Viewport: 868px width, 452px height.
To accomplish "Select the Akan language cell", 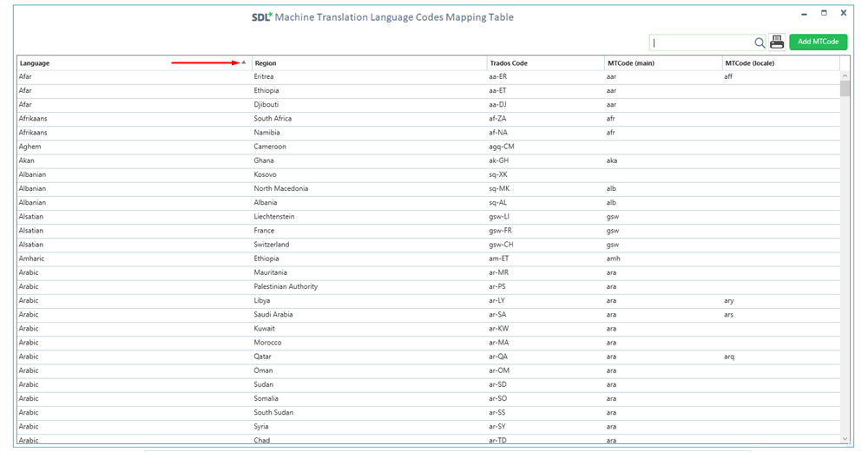I will (x=27, y=160).
